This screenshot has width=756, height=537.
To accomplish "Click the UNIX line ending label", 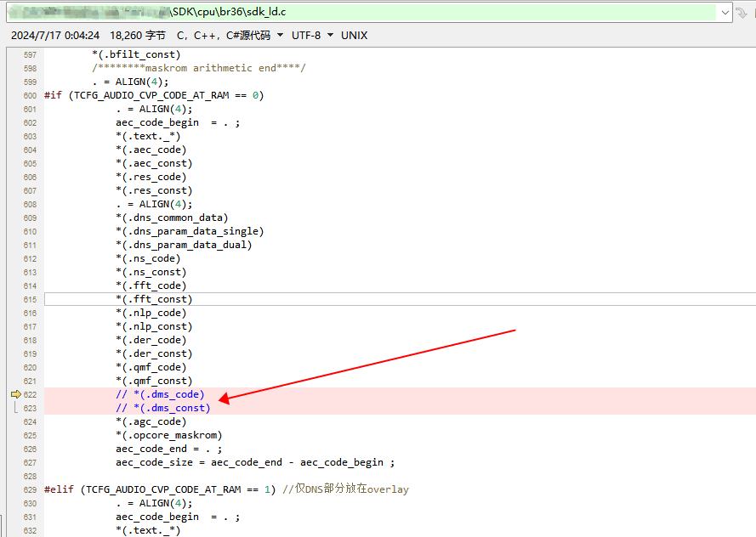I will 354,35.
